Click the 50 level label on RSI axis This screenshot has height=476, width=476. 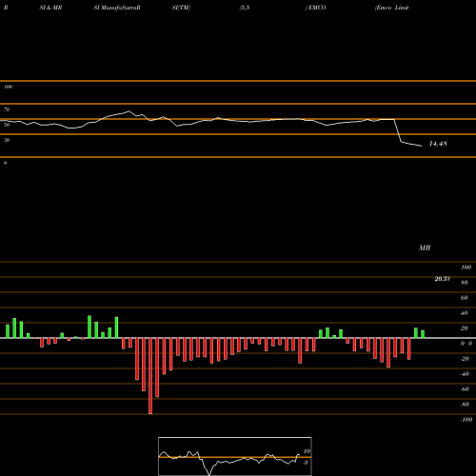click(7, 125)
